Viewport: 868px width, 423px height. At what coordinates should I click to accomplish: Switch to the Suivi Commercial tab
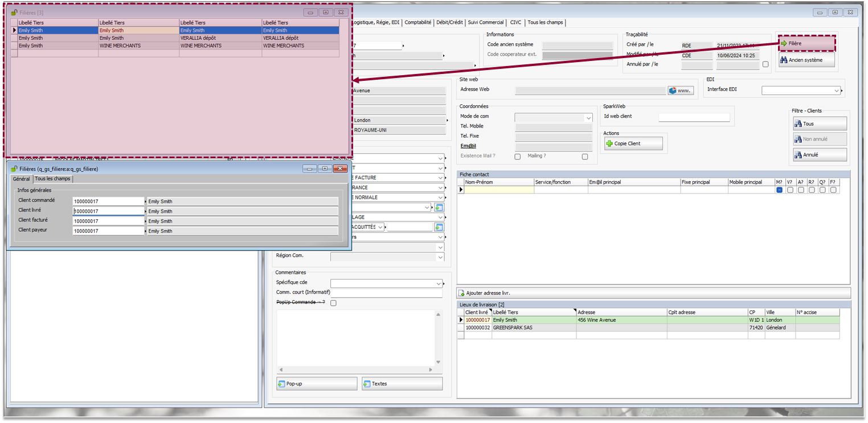(485, 22)
